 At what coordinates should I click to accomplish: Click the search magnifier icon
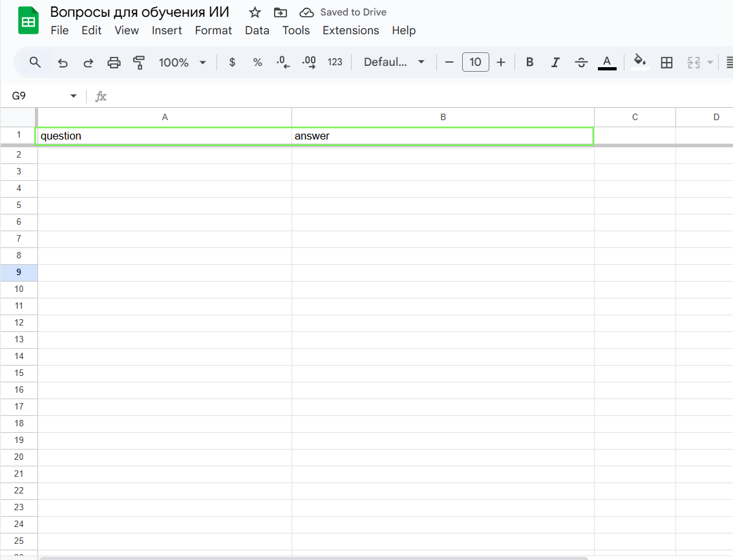(36, 62)
